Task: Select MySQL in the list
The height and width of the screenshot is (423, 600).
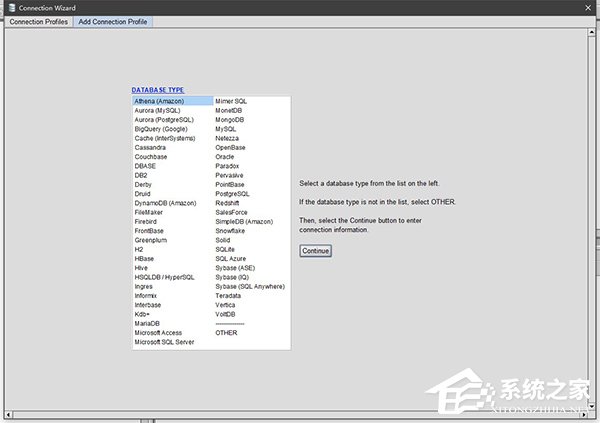Action: tap(225, 129)
